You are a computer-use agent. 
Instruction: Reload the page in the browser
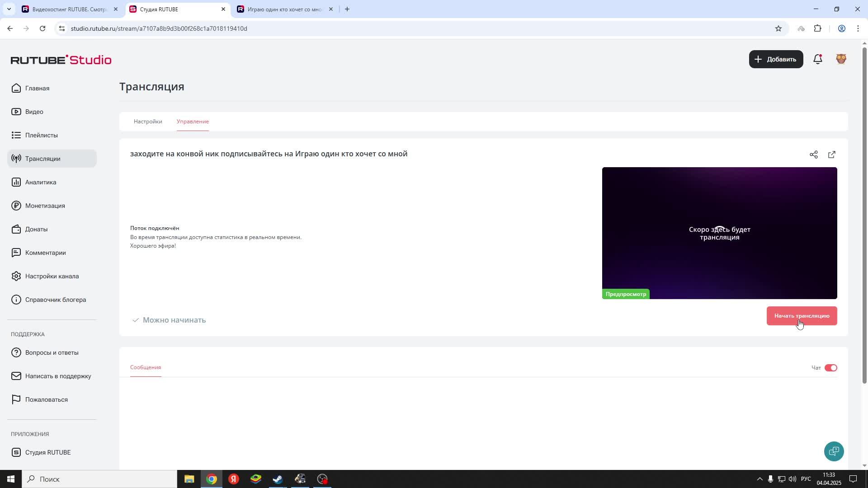pyautogui.click(x=42, y=28)
